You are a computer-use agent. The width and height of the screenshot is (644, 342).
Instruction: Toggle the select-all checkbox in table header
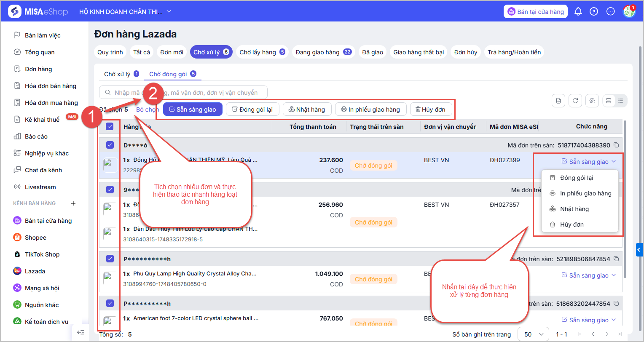point(110,126)
